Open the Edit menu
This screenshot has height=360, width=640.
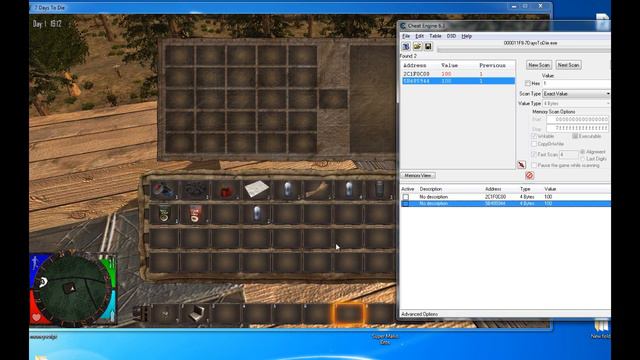419,36
